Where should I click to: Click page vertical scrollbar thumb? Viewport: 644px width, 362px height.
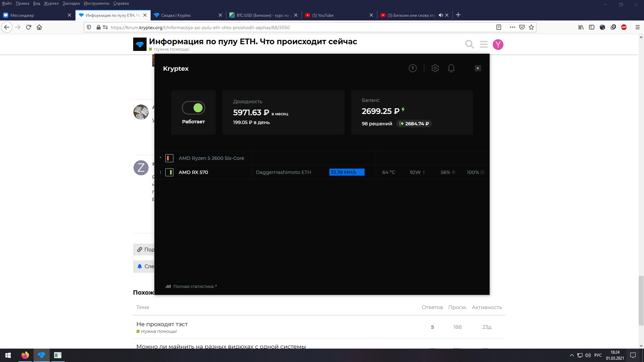(x=641, y=300)
